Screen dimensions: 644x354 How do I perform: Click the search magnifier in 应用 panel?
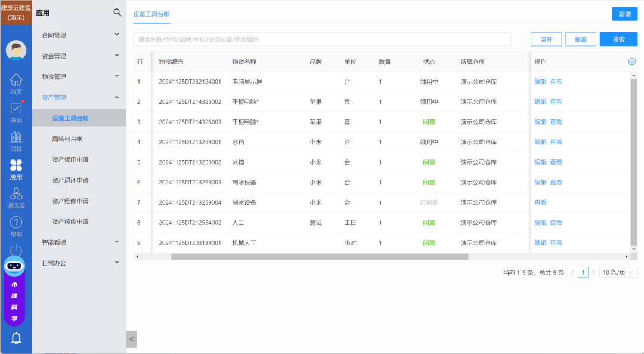pos(117,13)
